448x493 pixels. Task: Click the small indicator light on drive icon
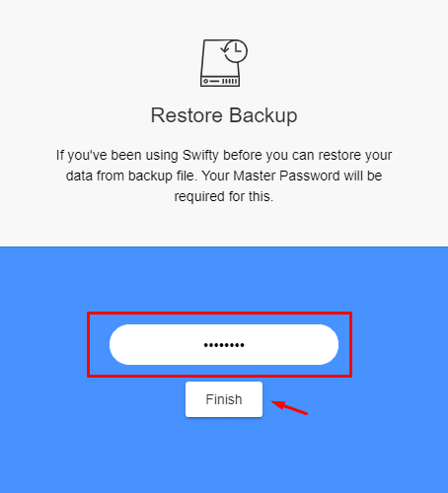click(x=206, y=81)
